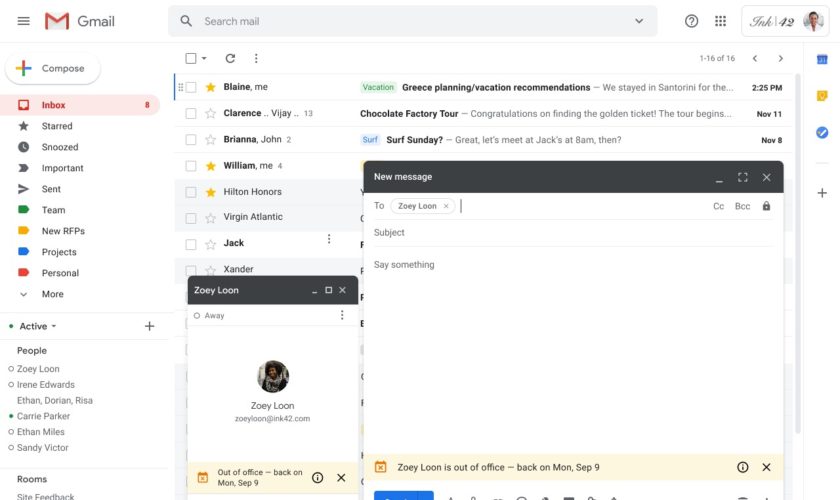The width and height of the screenshot is (840, 500).
Task: Open the Active status dropdown
Action: [x=38, y=326]
